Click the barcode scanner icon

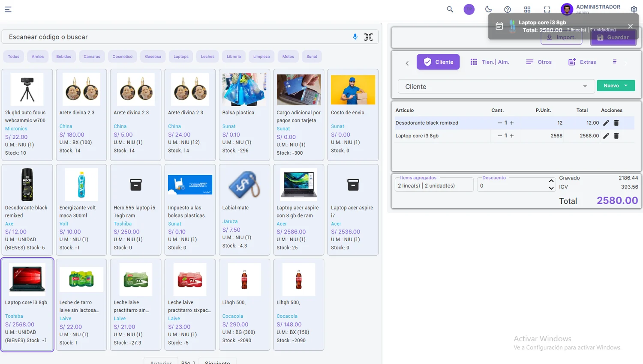(x=368, y=37)
